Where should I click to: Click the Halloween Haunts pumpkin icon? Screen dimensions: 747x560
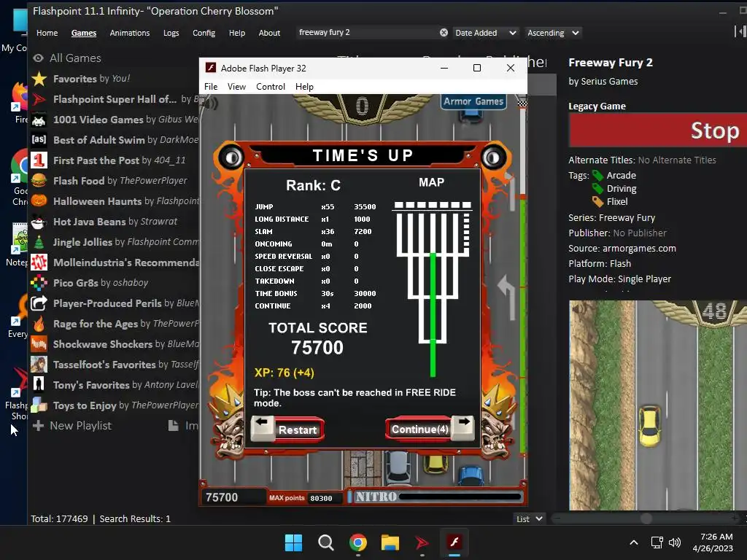click(x=39, y=201)
